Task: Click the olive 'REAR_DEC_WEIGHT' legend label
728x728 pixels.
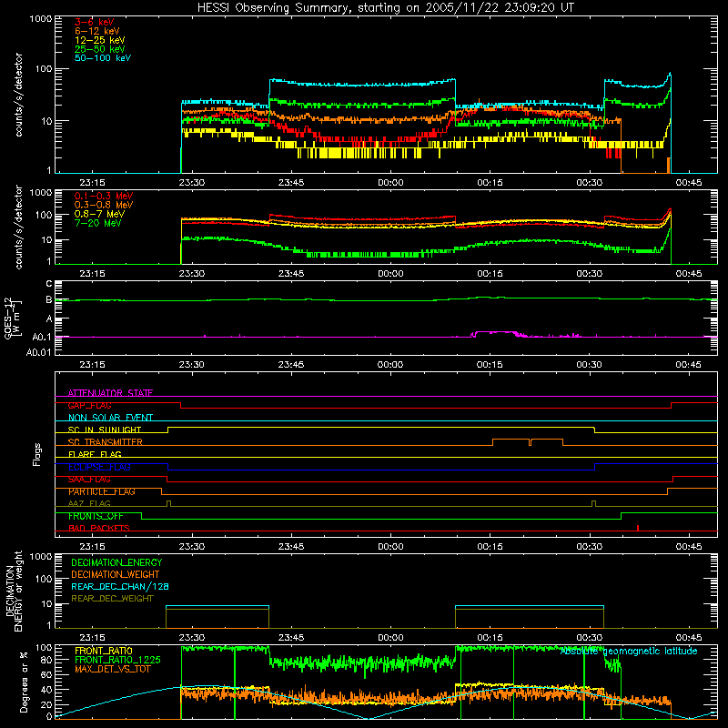Action: 112,599
